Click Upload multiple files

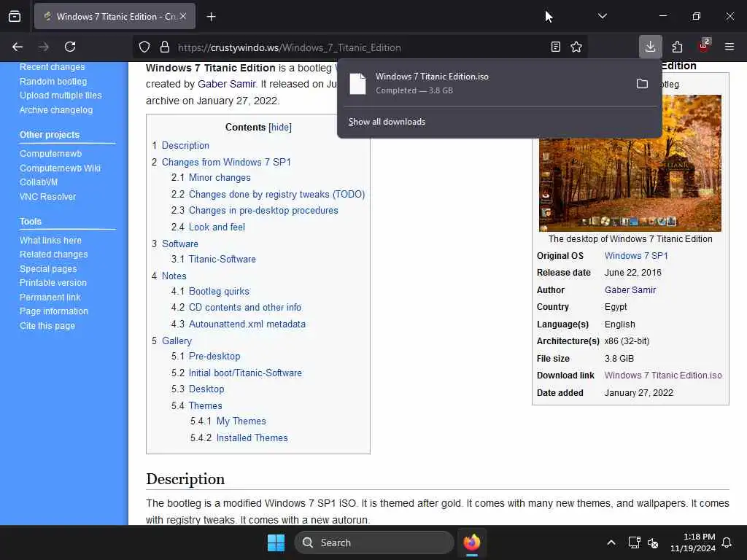click(x=61, y=96)
